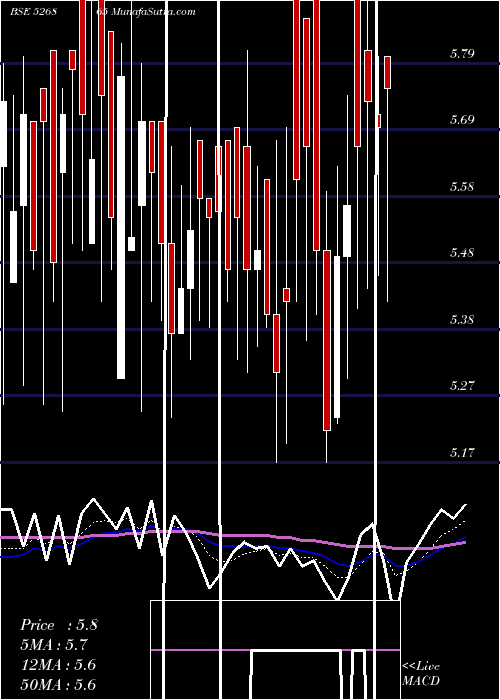Click the 50MA : 5.6 value
Viewport: 500px width, 700px height.
58,684
